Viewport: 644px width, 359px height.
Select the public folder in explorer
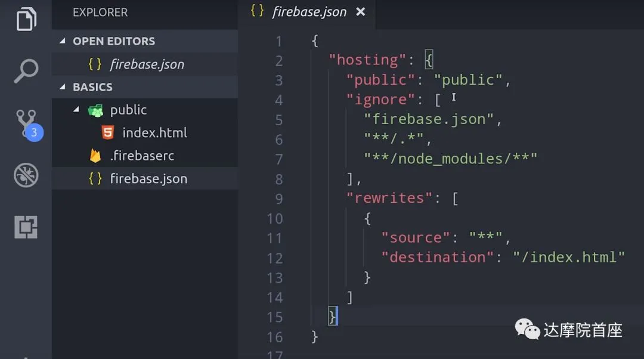(145, 110)
